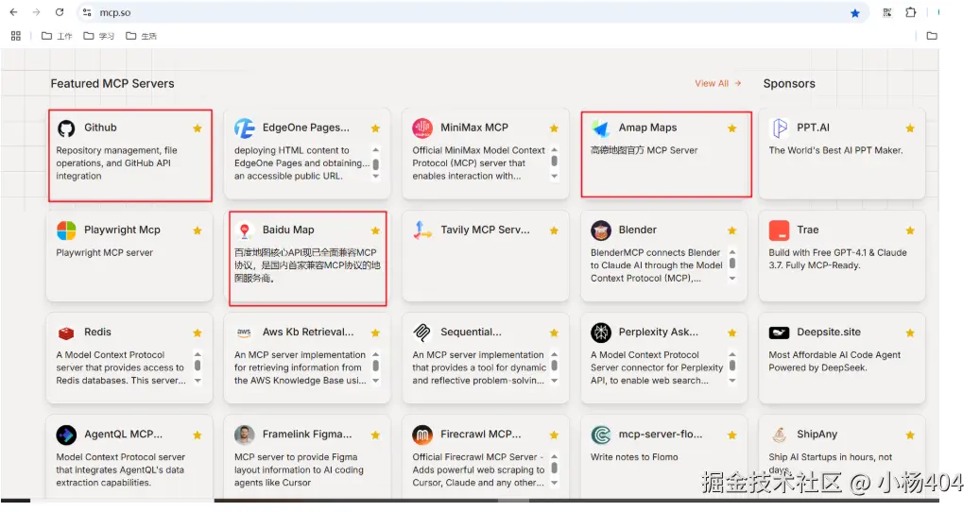Click the star on the Tavily MCP card

[554, 230]
